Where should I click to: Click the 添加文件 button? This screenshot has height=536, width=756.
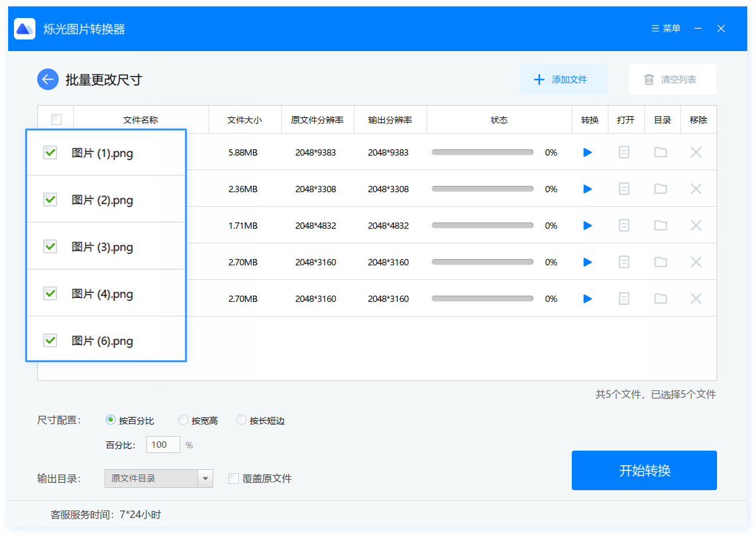[x=562, y=80]
